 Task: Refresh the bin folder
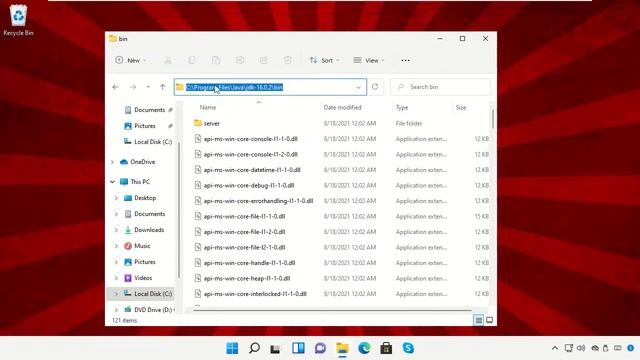375,87
